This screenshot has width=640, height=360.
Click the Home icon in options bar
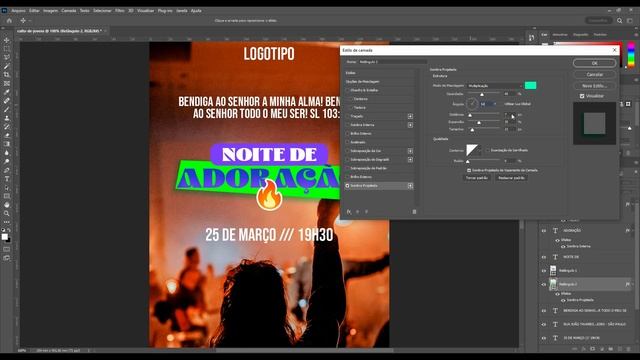9,20
